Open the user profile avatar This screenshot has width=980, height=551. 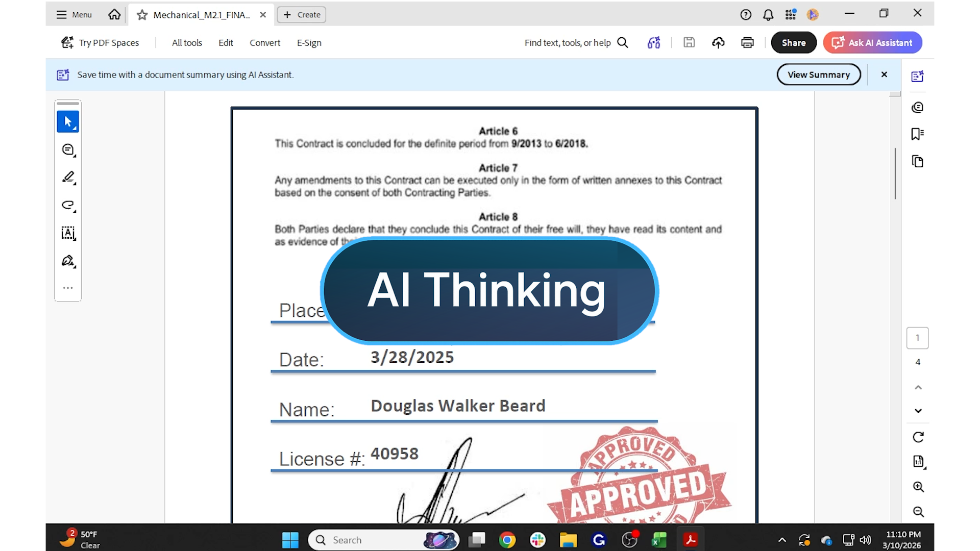[x=813, y=15]
